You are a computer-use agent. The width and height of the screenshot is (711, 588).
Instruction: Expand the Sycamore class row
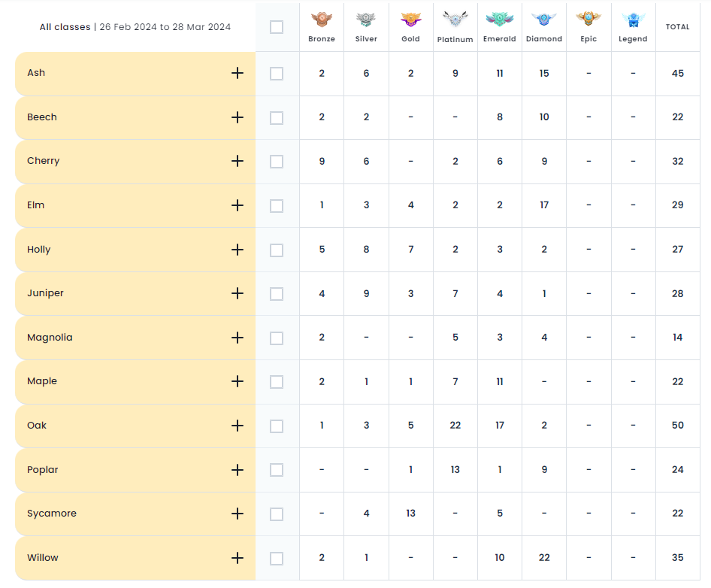pyautogui.click(x=238, y=514)
